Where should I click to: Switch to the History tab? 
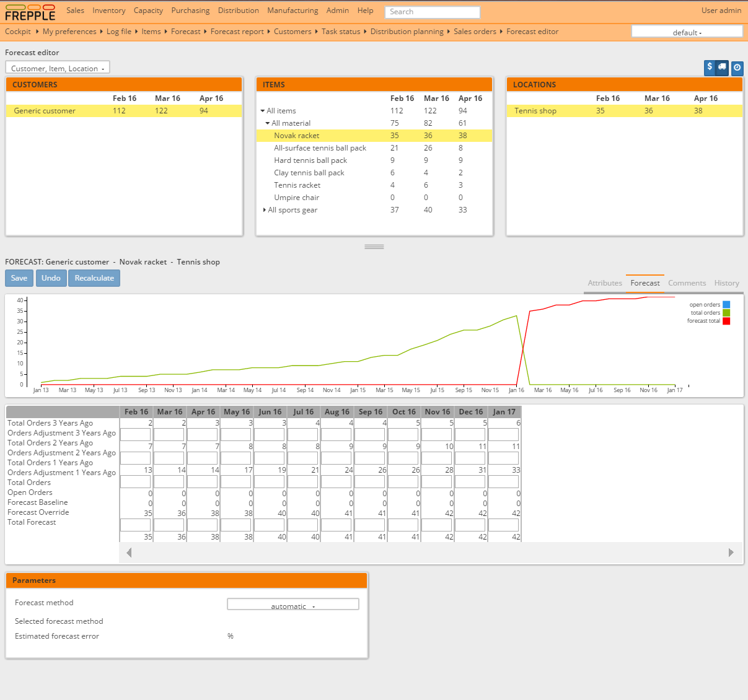726,283
